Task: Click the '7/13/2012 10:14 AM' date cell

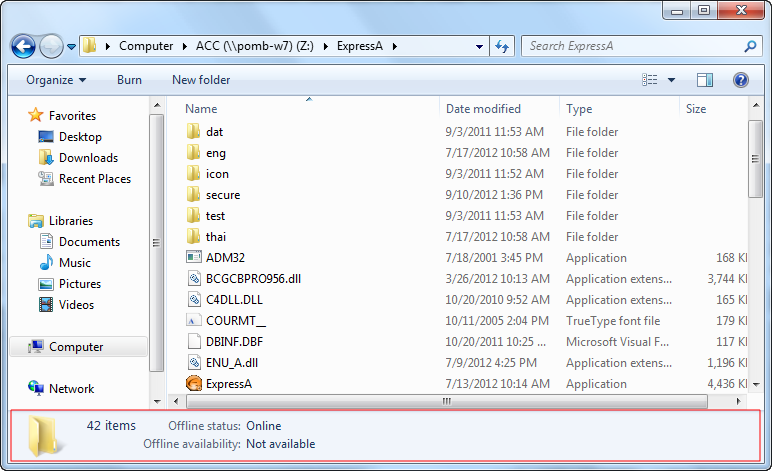Action: (x=497, y=383)
